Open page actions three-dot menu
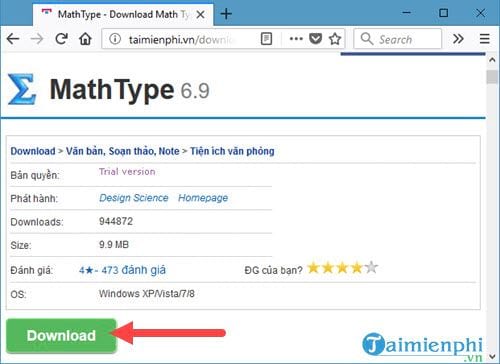 coord(296,39)
